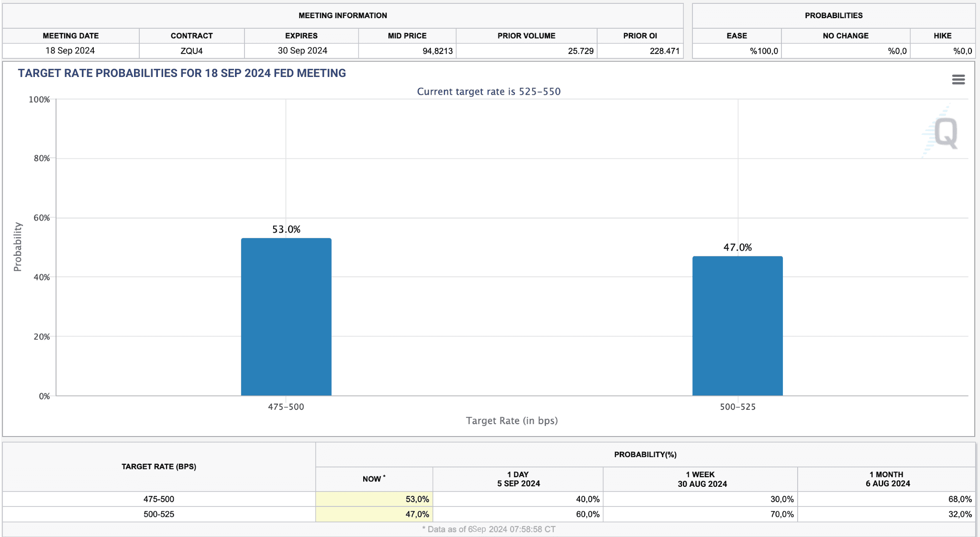Click the data timestamp footnote
This screenshot has height=537, width=980.
(489, 529)
